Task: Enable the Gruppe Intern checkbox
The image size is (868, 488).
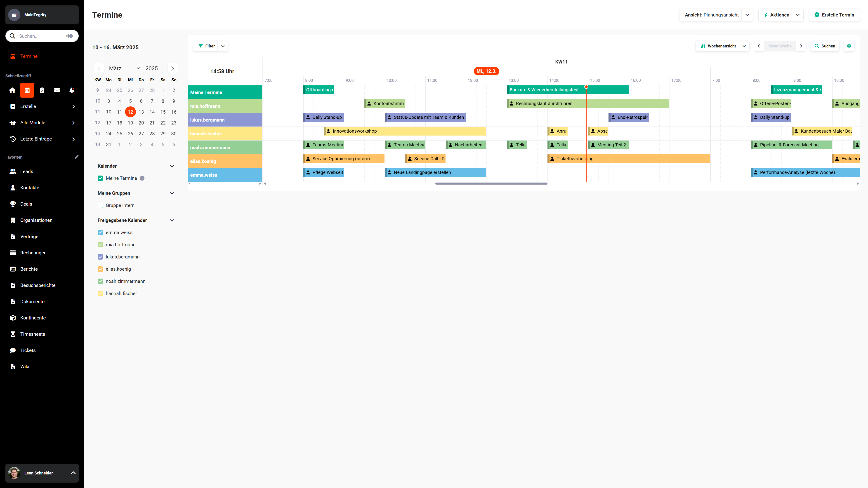Action: pyautogui.click(x=100, y=205)
